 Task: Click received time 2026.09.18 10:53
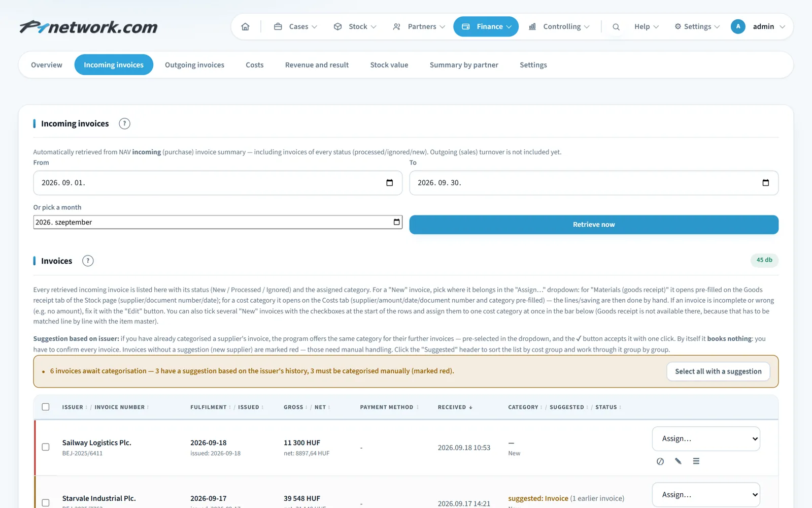click(464, 448)
